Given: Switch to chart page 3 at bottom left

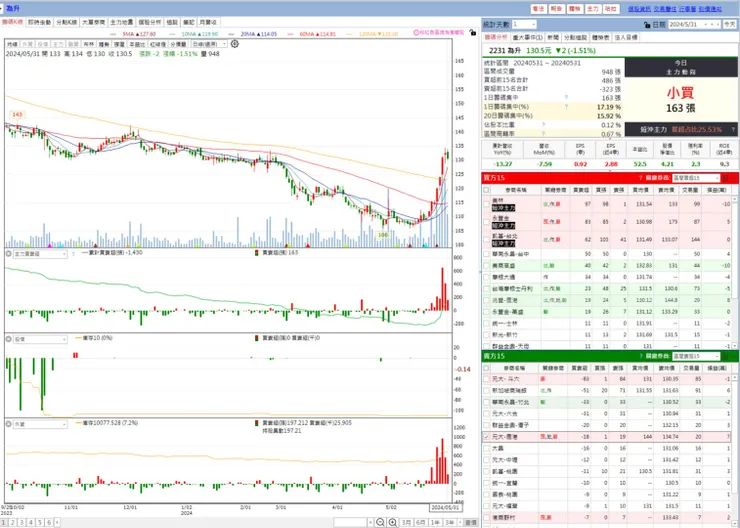Looking at the screenshot, I should coord(22,522).
